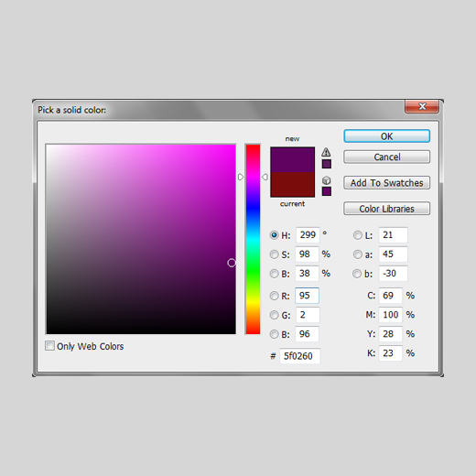Image resolution: width=476 pixels, height=476 pixels.
Task: Click the Lab b field showing -30
Action: [393, 274]
